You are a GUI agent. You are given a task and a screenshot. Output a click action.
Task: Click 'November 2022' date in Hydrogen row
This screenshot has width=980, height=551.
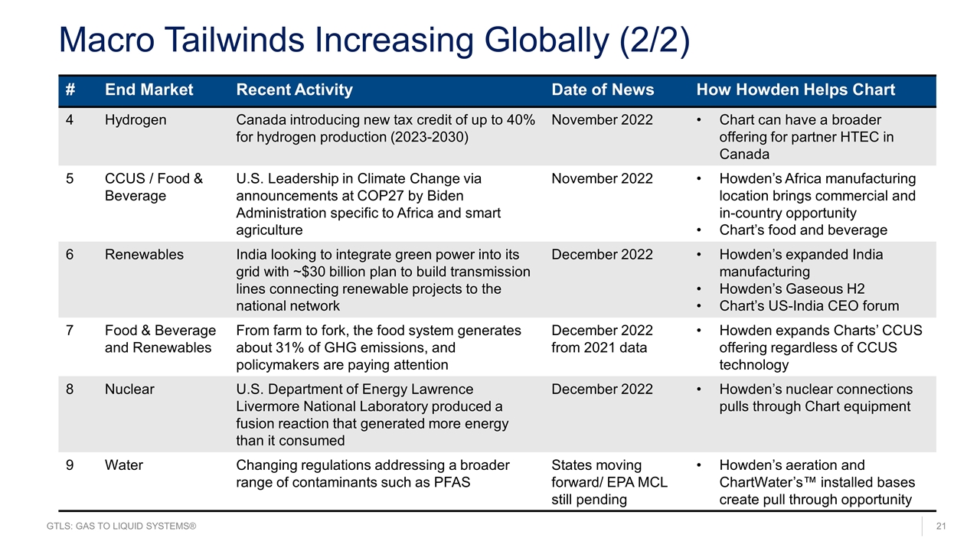pos(603,120)
